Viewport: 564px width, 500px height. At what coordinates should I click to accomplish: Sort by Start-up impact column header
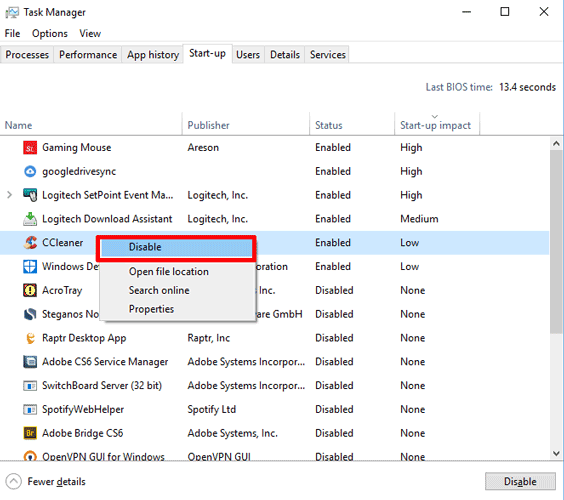436,124
